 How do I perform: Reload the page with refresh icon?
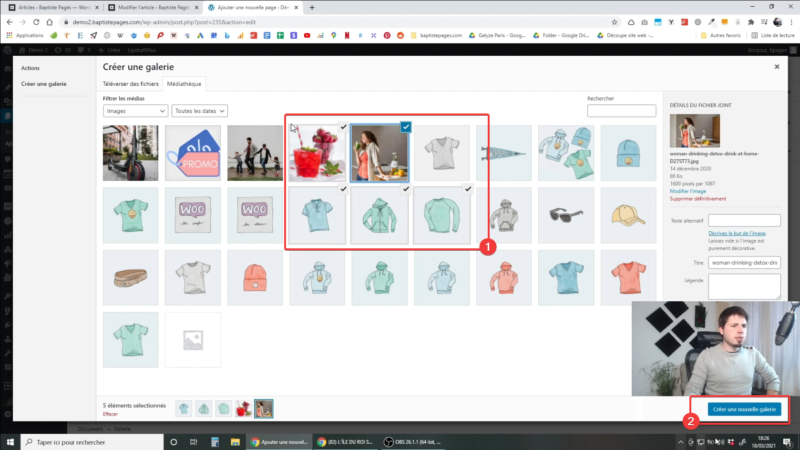click(36, 22)
